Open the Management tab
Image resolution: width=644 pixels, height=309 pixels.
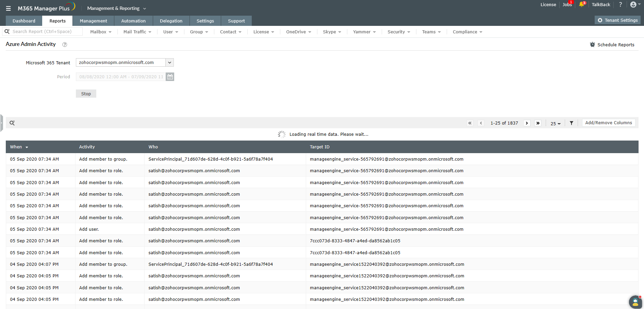93,21
